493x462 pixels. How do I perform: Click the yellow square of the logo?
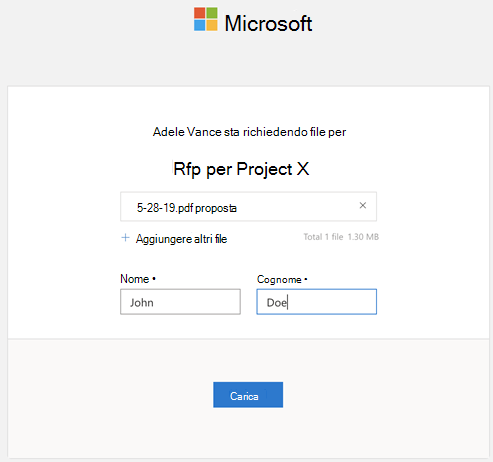(212, 25)
